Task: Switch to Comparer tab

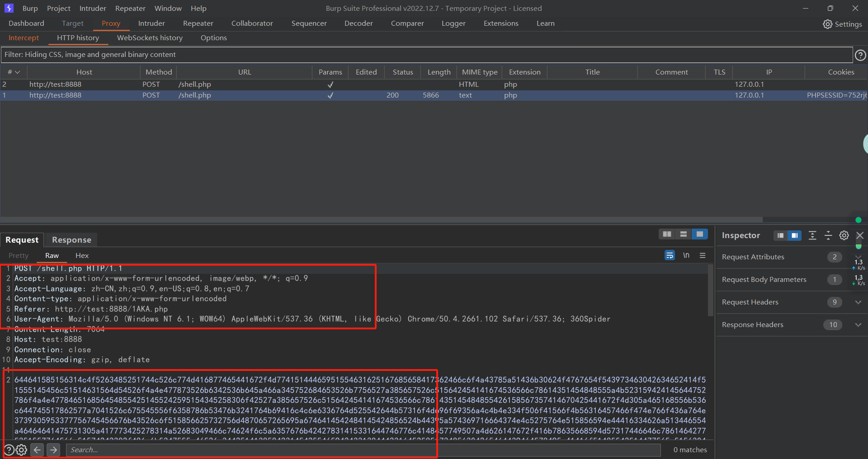Action: (407, 23)
